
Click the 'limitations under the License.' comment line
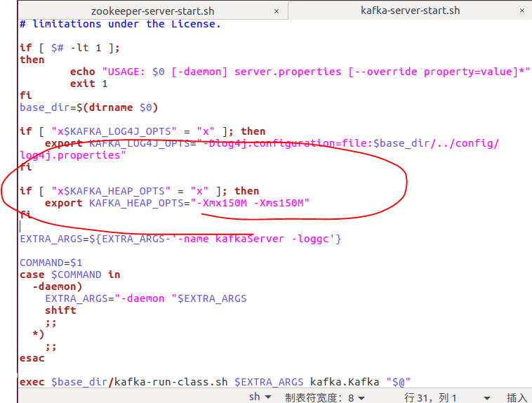click(120, 24)
